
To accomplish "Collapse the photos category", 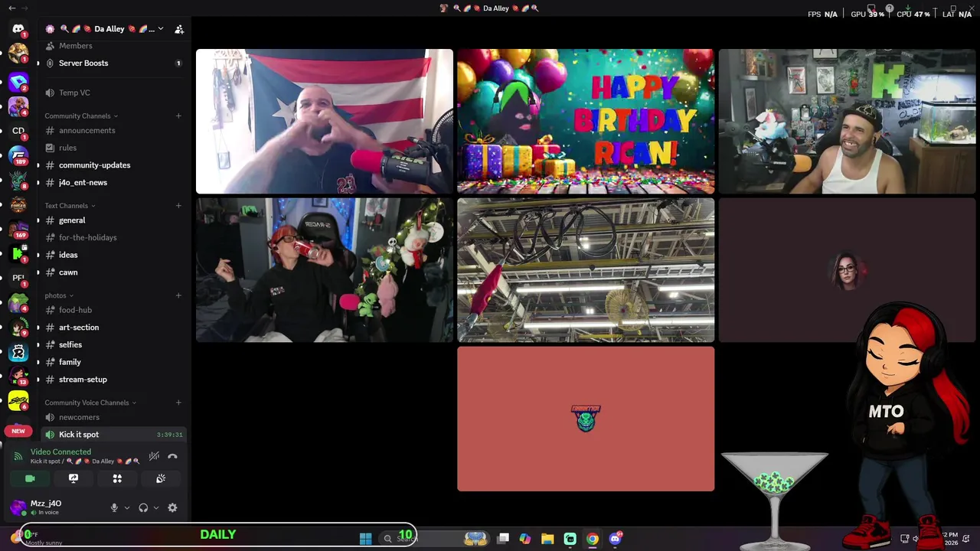I will (x=59, y=295).
